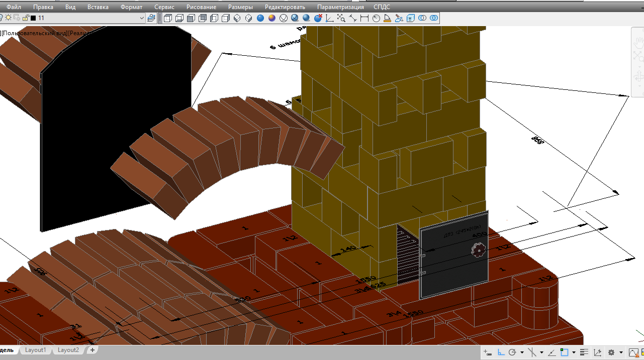Open polar tracking angle dropdown arrow
The width and height of the screenshot is (644, 360).
click(522, 352)
